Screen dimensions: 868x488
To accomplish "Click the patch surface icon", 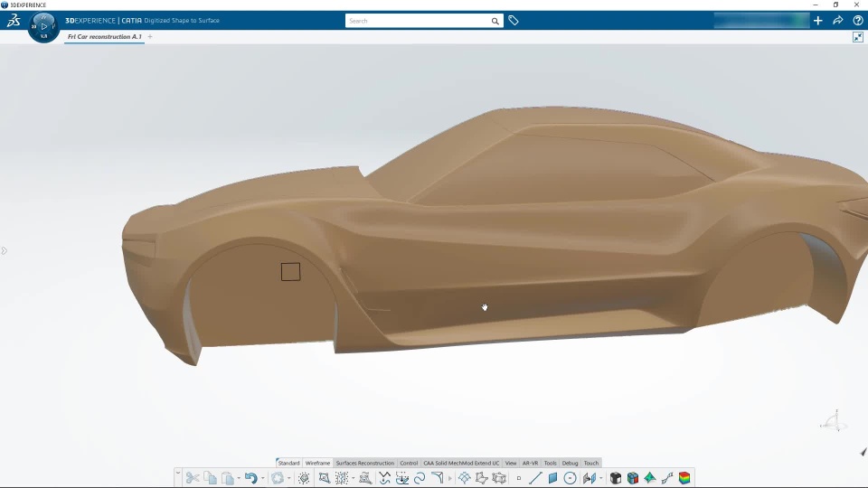I will pyautogui.click(x=482, y=478).
